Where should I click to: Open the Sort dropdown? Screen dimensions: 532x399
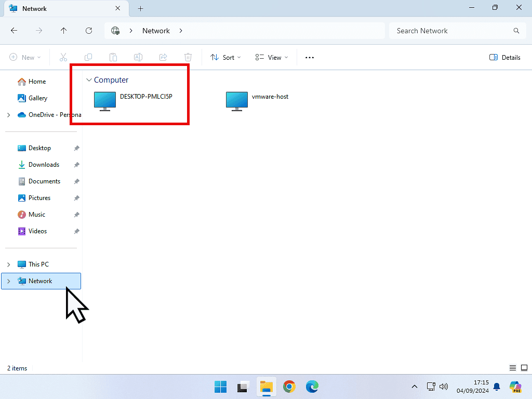225,58
